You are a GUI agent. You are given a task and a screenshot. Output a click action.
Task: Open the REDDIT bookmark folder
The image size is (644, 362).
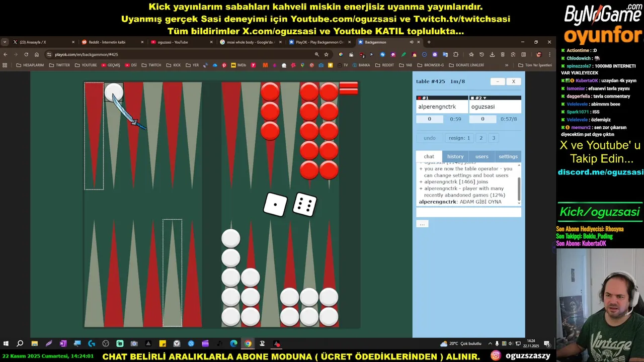coord(384,65)
